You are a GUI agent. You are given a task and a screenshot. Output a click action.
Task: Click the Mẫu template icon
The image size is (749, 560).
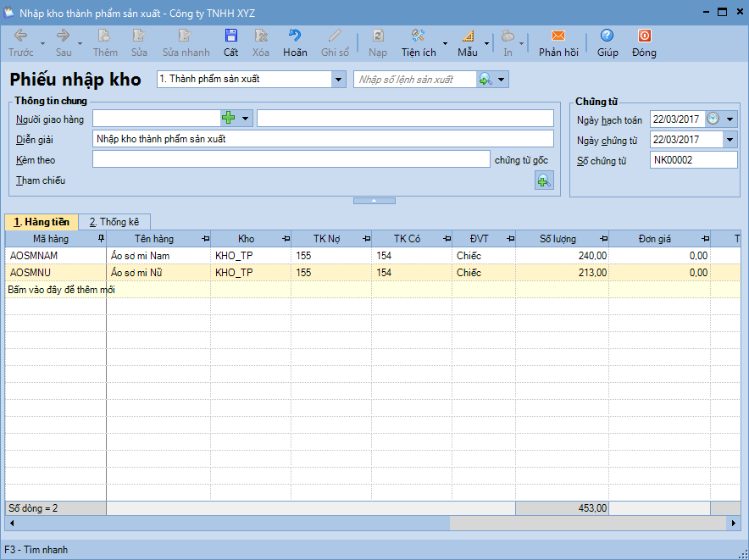click(468, 36)
